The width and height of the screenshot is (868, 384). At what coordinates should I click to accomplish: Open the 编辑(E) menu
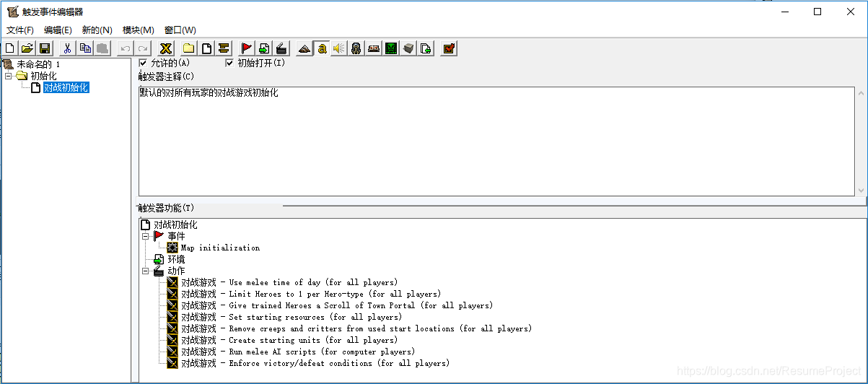point(58,30)
